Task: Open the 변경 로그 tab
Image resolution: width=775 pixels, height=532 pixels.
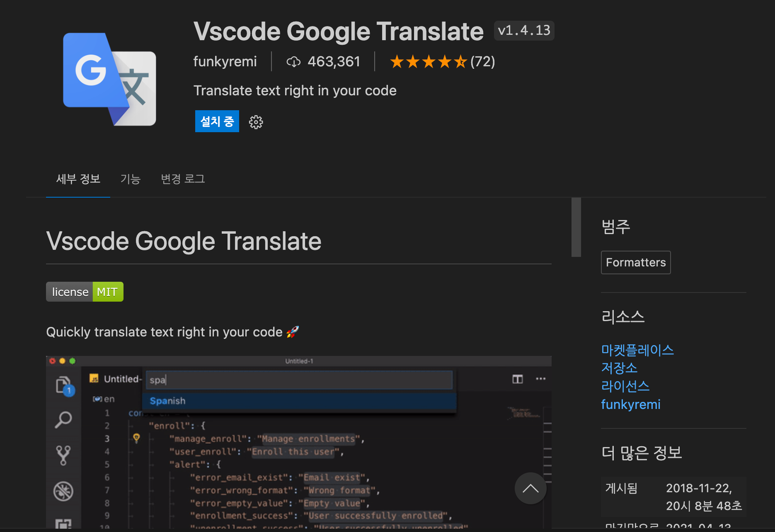Action: pyautogui.click(x=182, y=179)
